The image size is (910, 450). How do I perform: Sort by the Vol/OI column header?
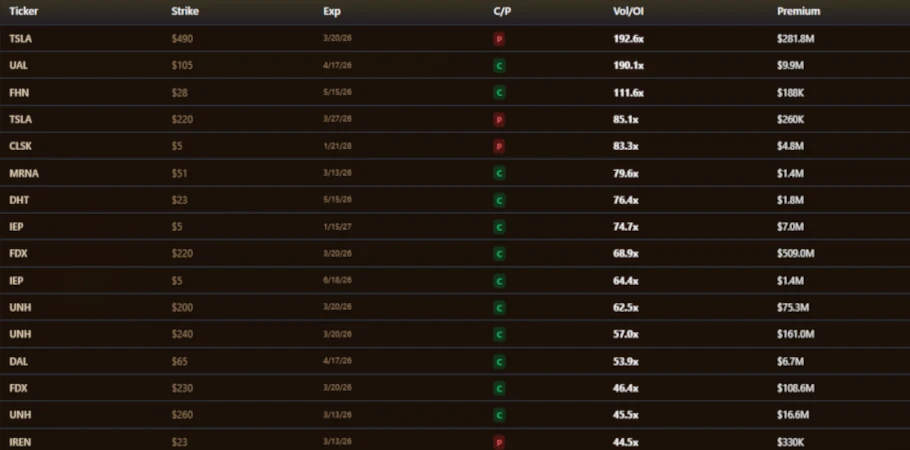point(628,11)
